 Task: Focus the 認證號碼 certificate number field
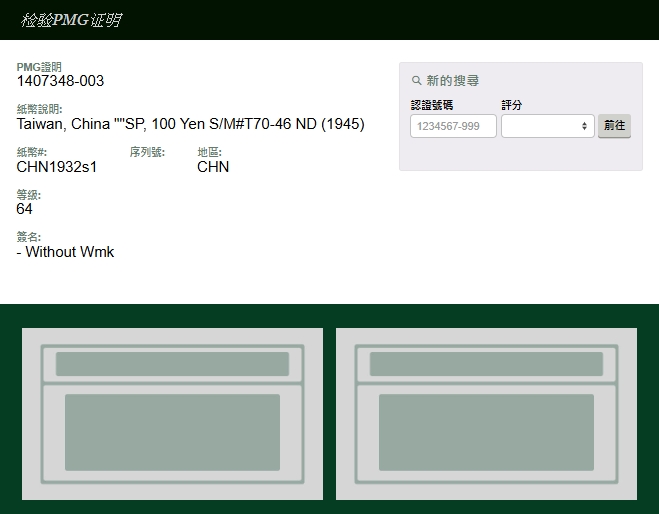(453, 126)
